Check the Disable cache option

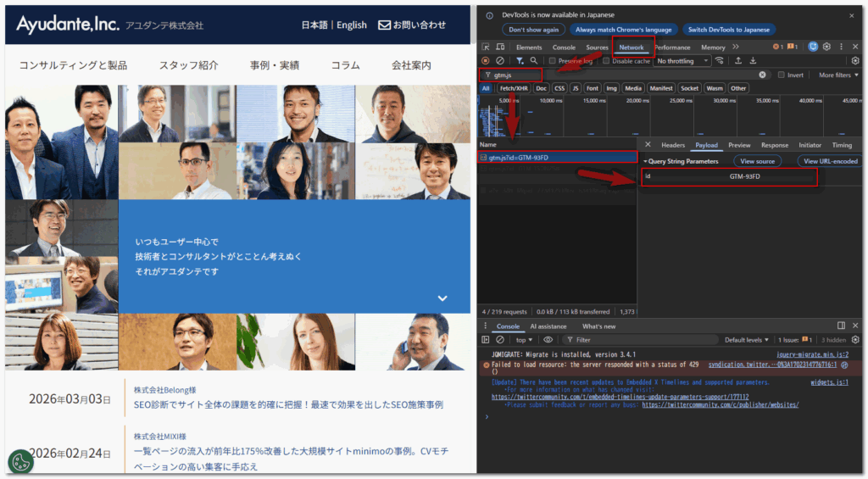tap(607, 61)
